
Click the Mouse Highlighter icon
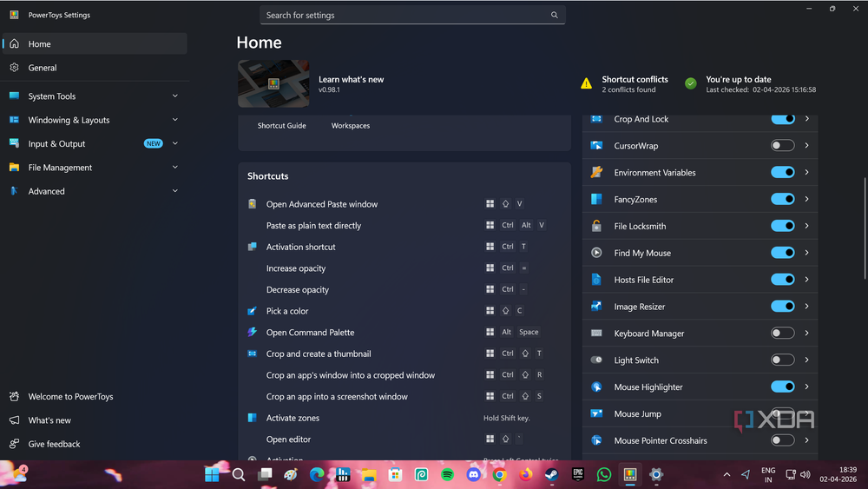[596, 387]
